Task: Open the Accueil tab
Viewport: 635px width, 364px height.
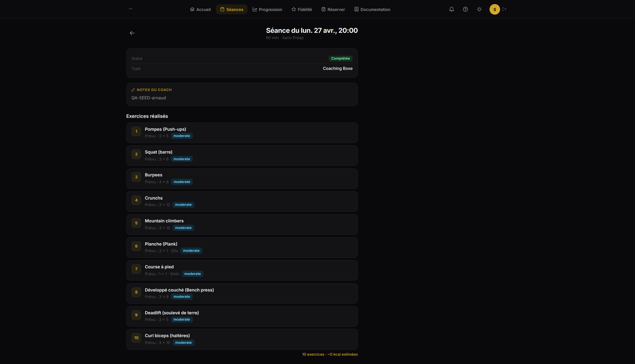Action: [x=200, y=10]
